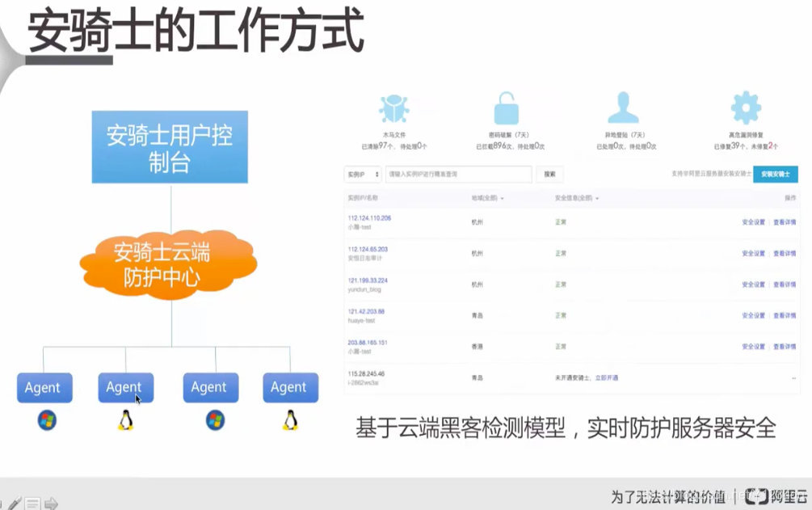This screenshot has height=510, width=812.
Task: Click 安全设置 for 121.42.203.88
Action: pyautogui.click(x=753, y=315)
